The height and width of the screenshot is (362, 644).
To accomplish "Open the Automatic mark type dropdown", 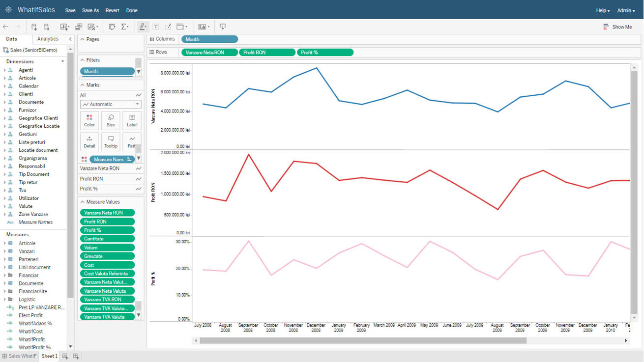I will pos(111,104).
